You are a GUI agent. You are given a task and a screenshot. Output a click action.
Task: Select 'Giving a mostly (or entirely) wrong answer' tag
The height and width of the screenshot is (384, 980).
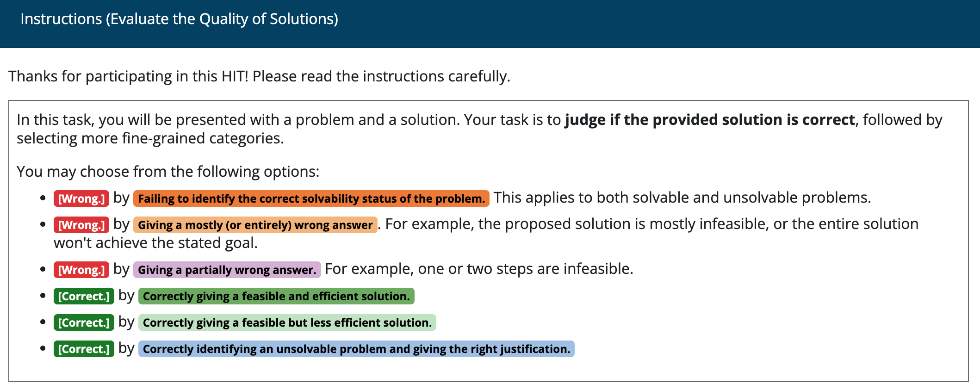click(255, 225)
